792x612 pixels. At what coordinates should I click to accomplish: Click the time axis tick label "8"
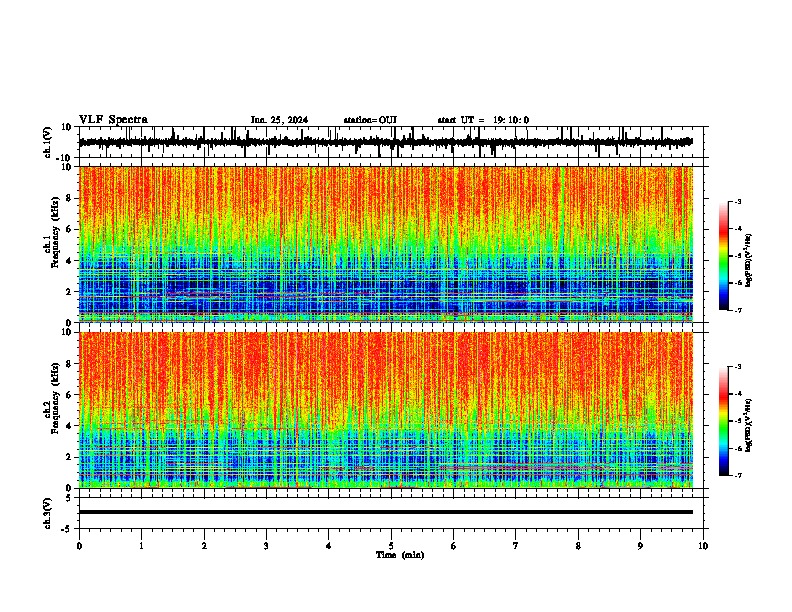[x=578, y=546]
